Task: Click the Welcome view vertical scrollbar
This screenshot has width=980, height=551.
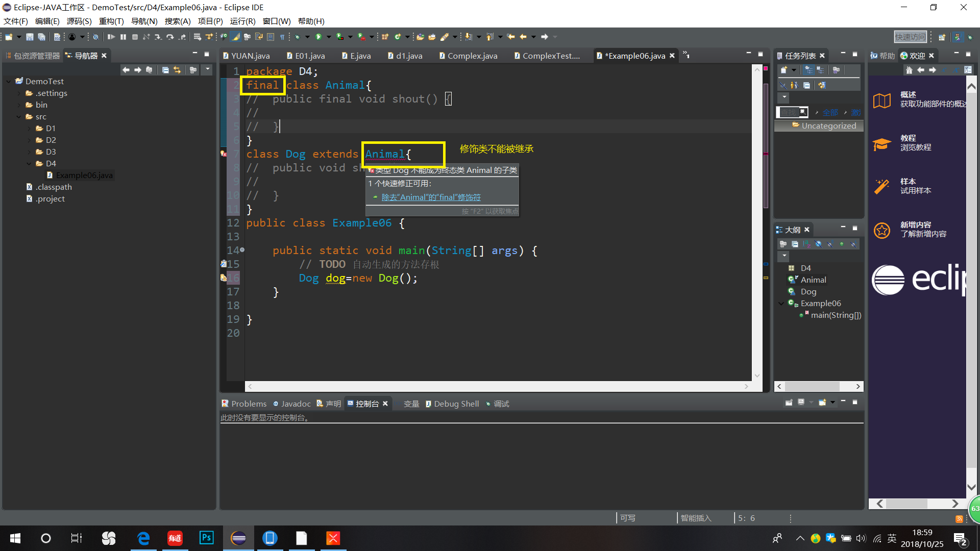Action: click(972, 286)
